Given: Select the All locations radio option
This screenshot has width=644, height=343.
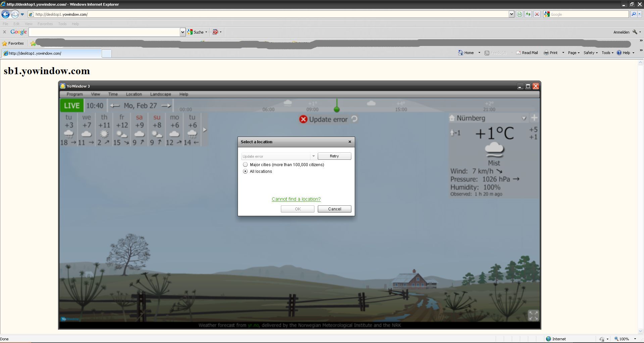Looking at the screenshot, I should coord(245,171).
